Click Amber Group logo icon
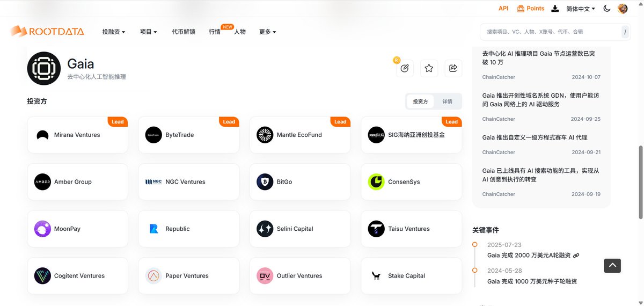This screenshot has height=306, width=644. 42,182
